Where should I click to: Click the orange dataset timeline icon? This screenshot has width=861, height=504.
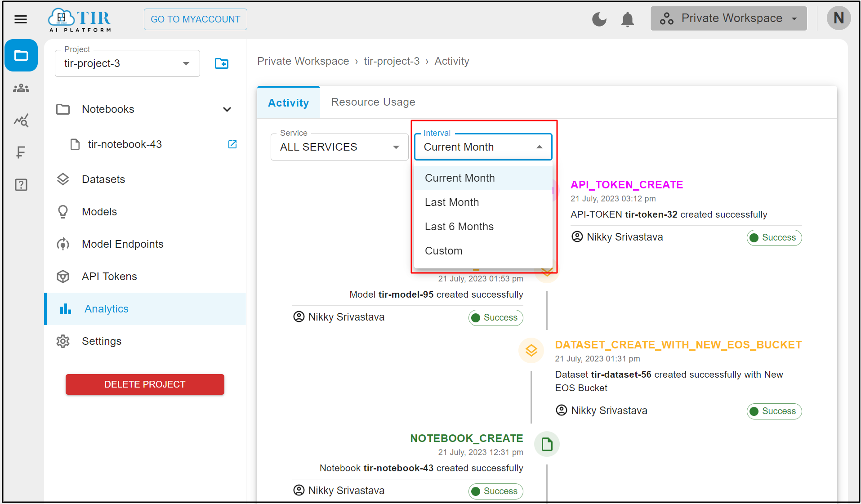[531, 350]
